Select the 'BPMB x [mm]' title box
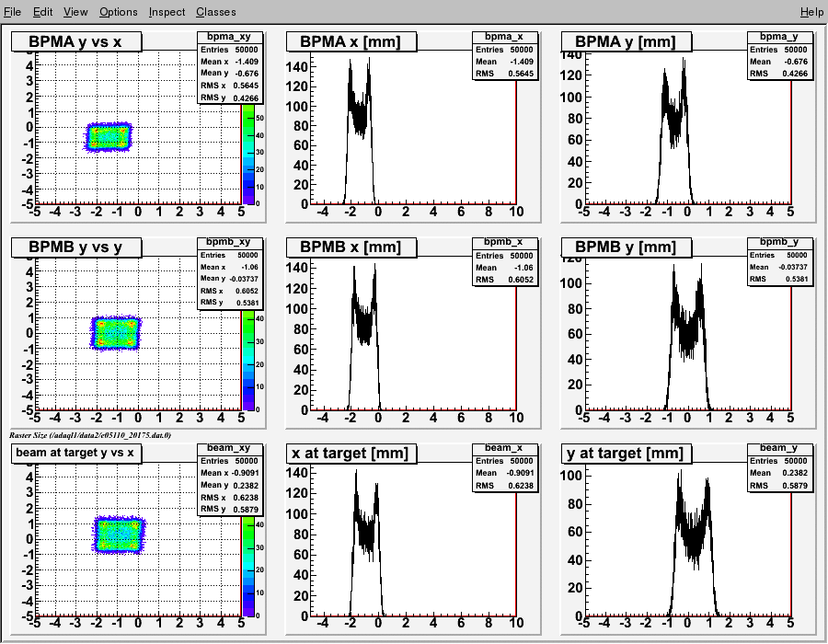The width and height of the screenshot is (828, 644). tap(351, 247)
